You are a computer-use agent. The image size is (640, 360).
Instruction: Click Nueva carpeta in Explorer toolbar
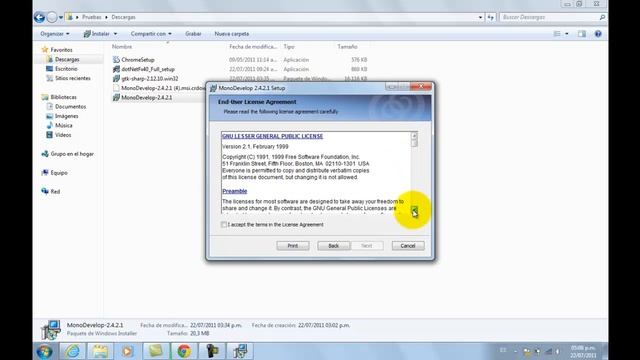tap(231, 34)
